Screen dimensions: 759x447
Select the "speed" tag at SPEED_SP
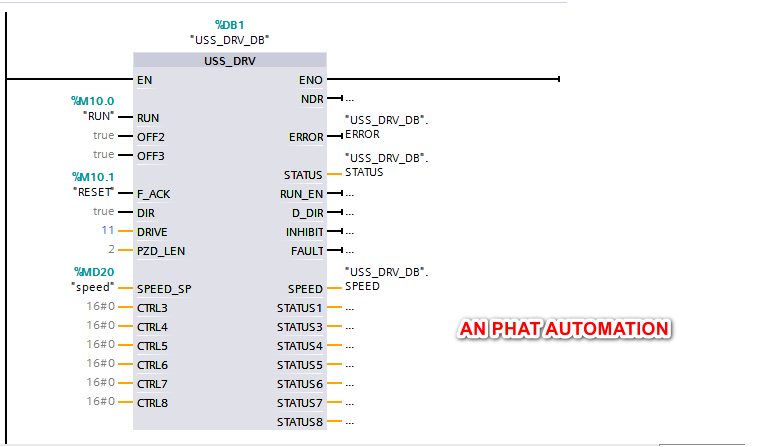tap(93, 287)
